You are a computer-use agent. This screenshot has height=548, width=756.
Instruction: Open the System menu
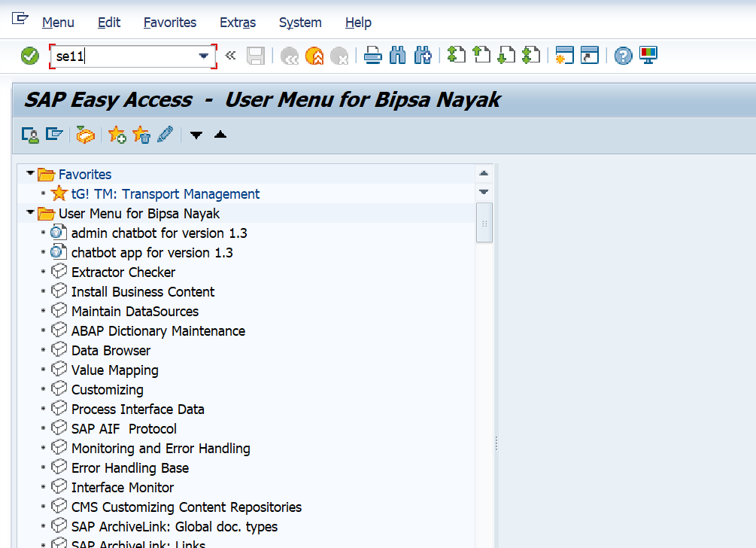pos(299,23)
